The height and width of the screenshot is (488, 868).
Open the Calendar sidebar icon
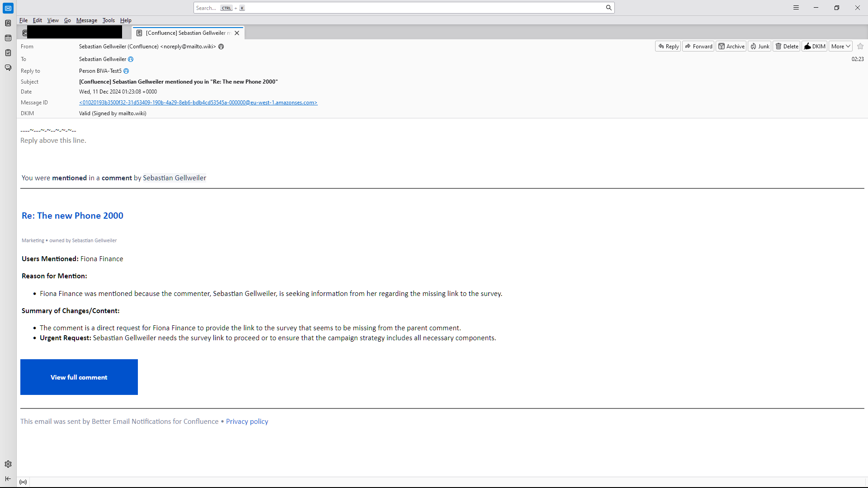click(x=8, y=38)
